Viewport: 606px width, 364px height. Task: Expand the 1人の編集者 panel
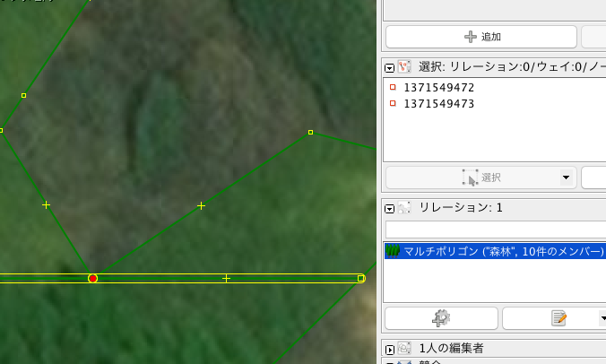coord(389,350)
